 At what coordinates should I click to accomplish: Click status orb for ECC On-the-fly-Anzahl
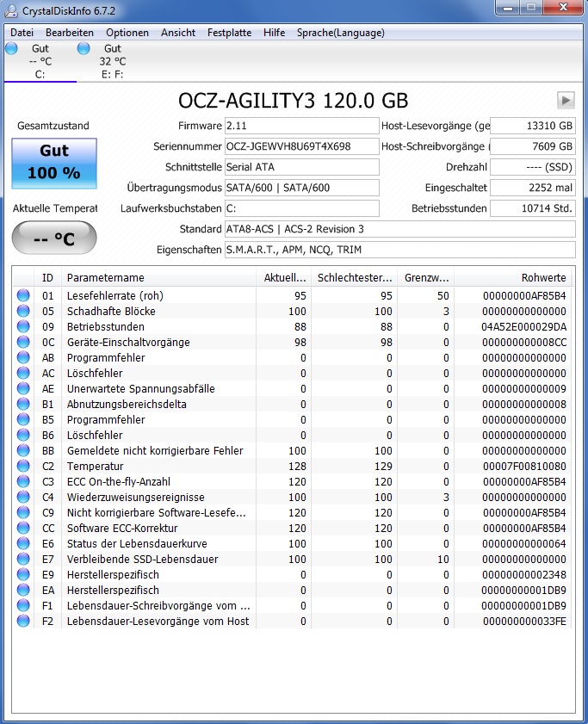23,481
